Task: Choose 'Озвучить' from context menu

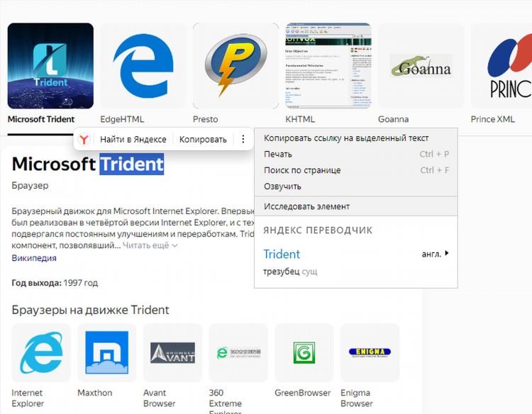Action: (x=356, y=186)
